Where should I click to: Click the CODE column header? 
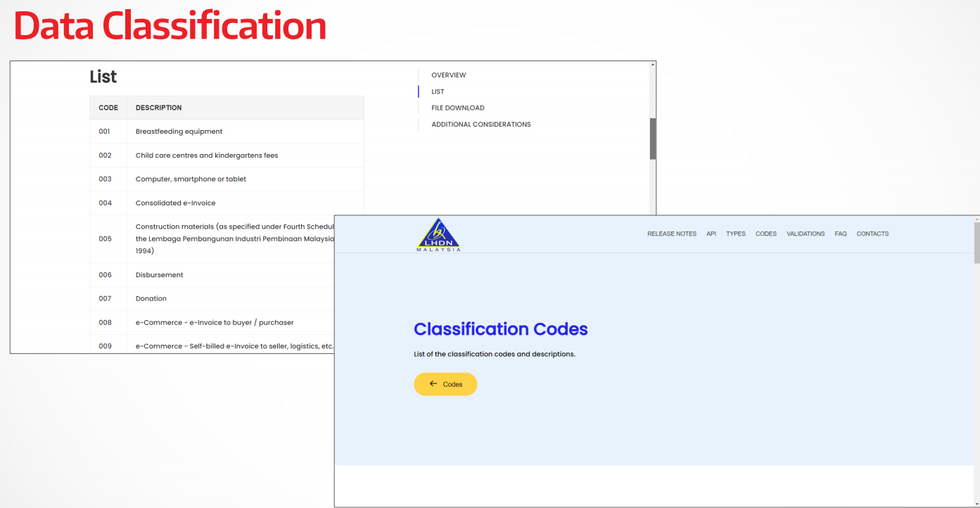[108, 108]
